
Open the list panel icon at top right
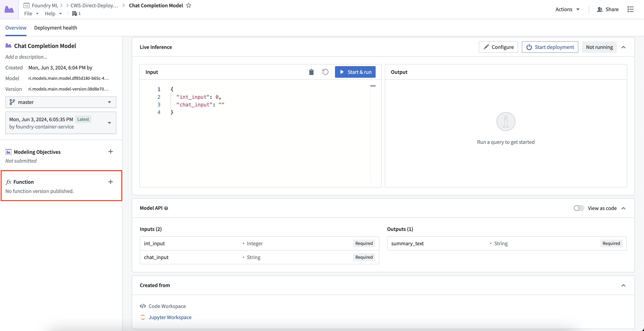[631, 9]
